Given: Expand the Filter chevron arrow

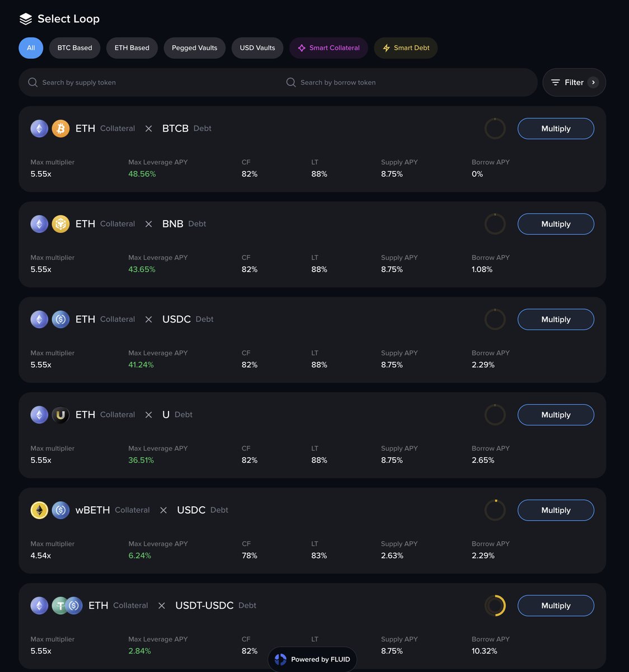Looking at the screenshot, I should pyautogui.click(x=594, y=82).
